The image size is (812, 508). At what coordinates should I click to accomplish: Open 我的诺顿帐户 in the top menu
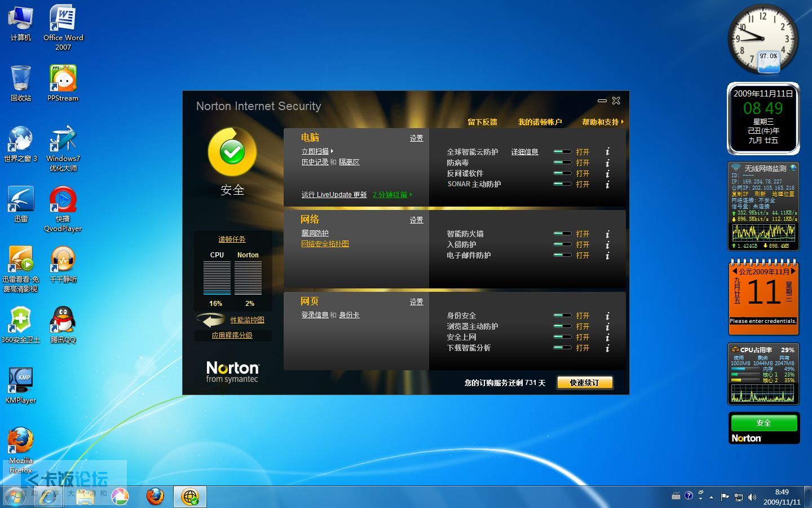540,122
